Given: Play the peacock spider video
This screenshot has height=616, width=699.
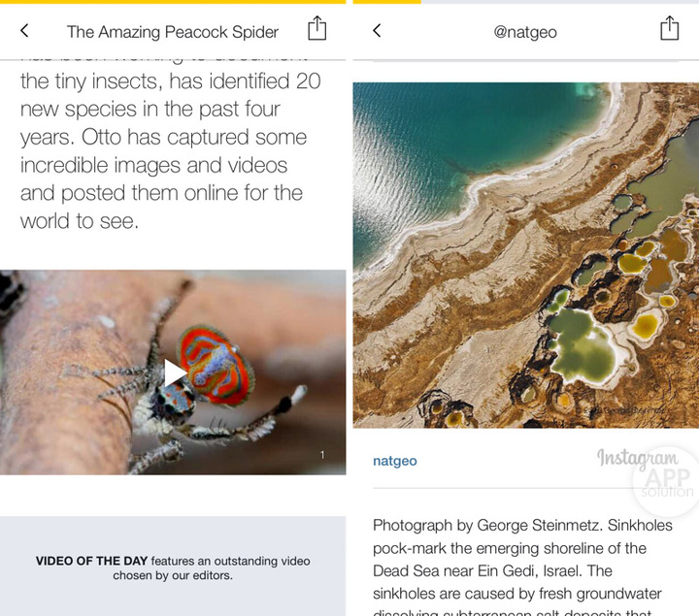Looking at the screenshot, I should click(x=175, y=373).
